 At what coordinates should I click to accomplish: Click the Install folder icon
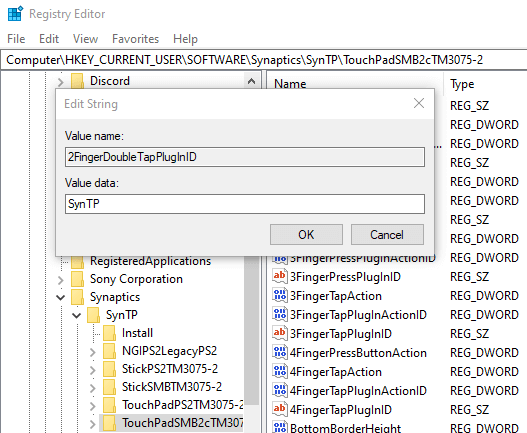(x=110, y=333)
